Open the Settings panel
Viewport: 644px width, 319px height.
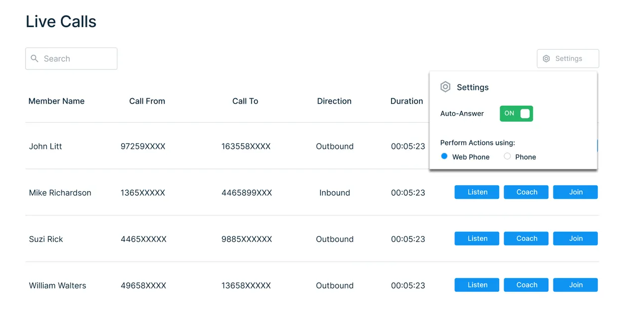[568, 58]
